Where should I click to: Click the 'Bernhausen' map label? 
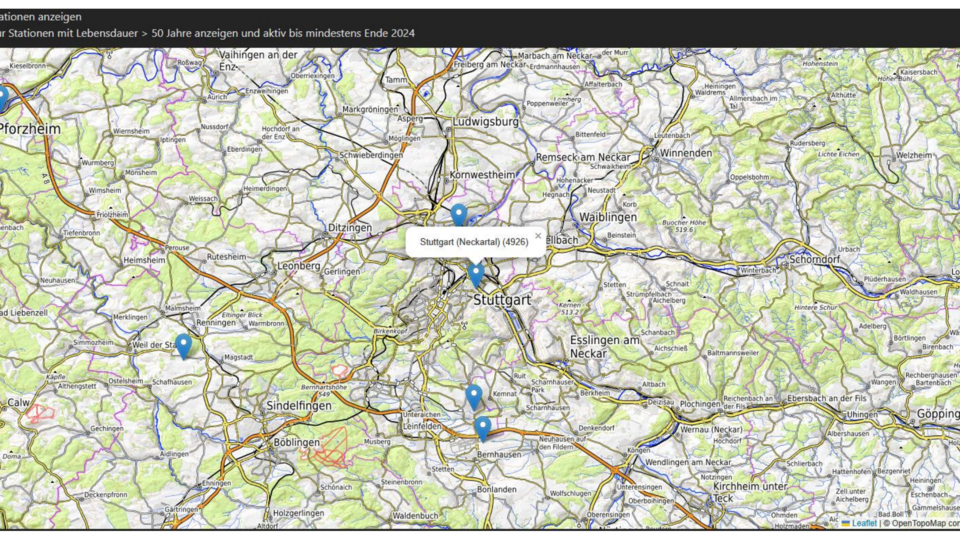point(499,455)
